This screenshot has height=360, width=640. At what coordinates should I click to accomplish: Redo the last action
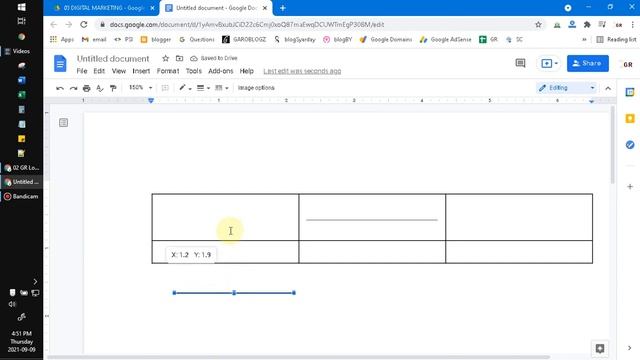(73, 88)
